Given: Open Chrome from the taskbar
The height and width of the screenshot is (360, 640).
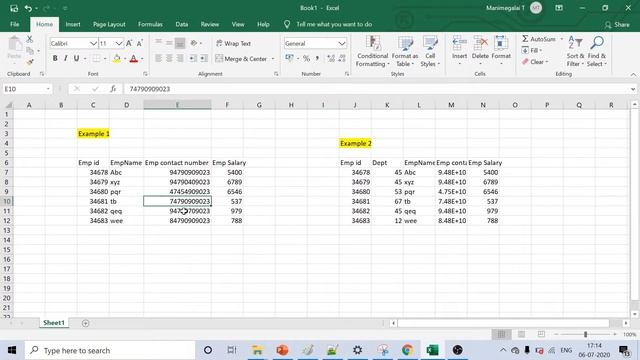Looking at the screenshot, I should point(407,350).
